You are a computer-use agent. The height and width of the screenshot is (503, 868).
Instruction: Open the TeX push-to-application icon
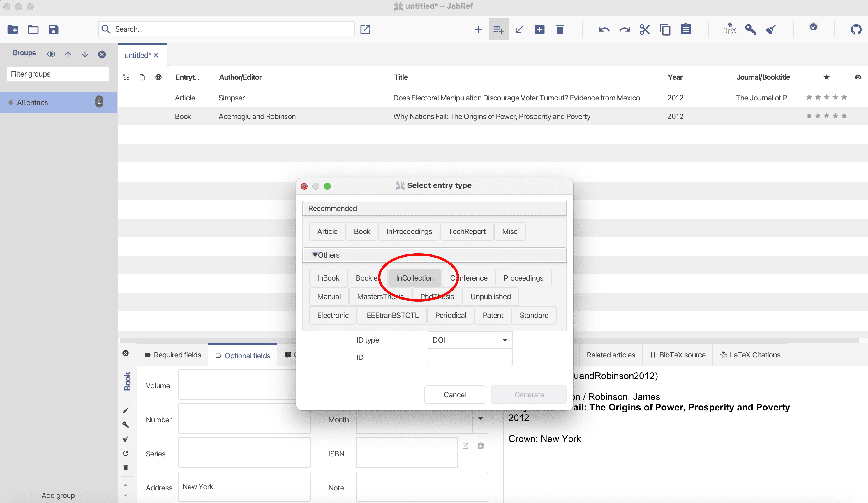point(730,30)
